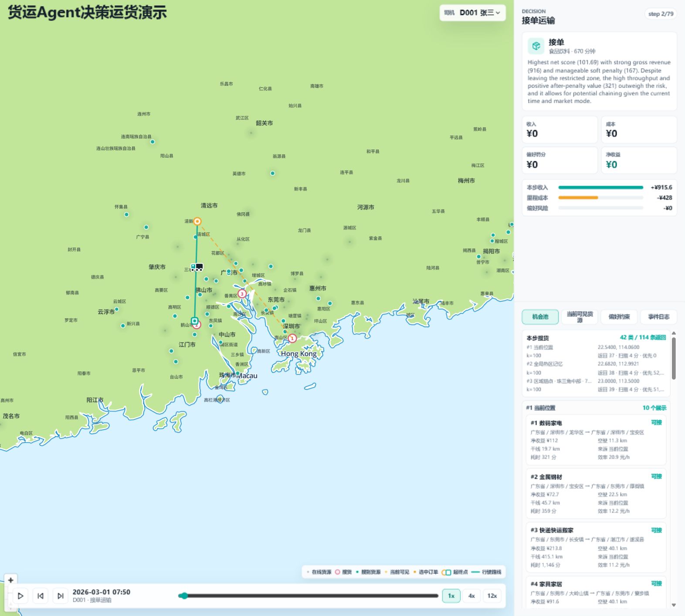Click 可接 on 快递快运搬家 card
The width and height of the screenshot is (685, 616).
656,530
